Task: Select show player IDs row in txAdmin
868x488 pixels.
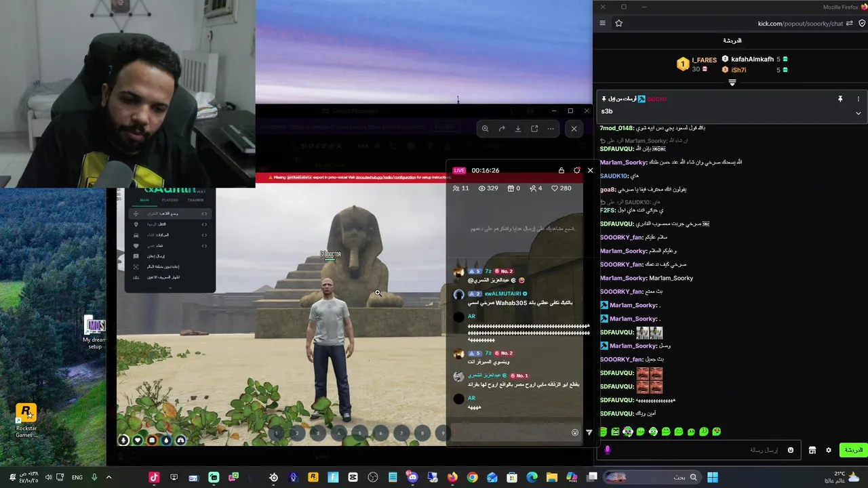Action: 170,277
